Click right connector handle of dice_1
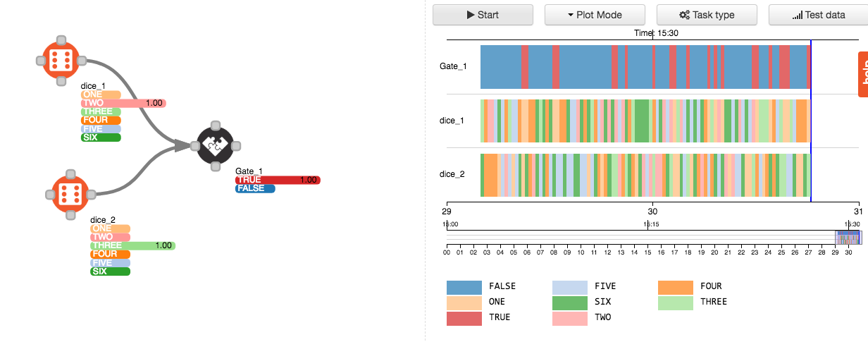 click(x=81, y=61)
